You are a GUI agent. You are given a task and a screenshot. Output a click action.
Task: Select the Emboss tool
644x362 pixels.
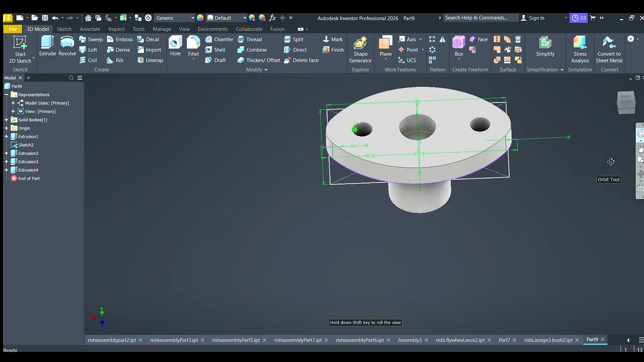(119, 39)
